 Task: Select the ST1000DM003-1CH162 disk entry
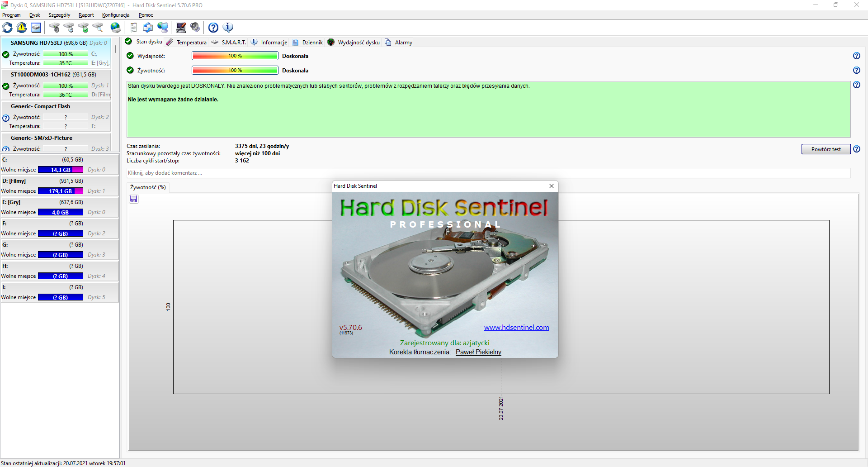click(x=57, y=85)
